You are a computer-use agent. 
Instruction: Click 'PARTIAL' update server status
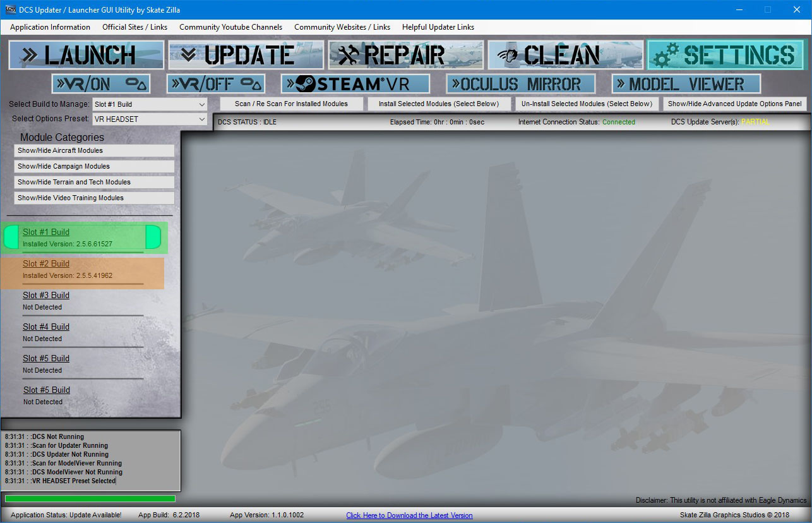coord(755,122)
